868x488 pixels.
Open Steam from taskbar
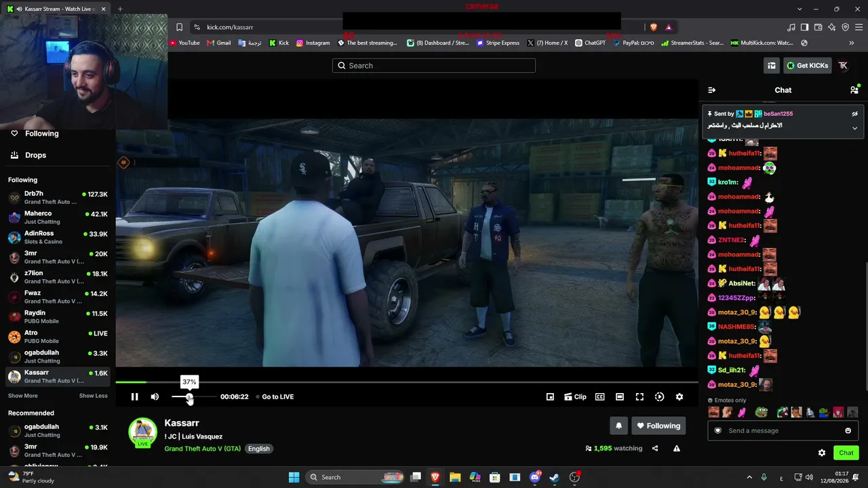pos(554,477)
